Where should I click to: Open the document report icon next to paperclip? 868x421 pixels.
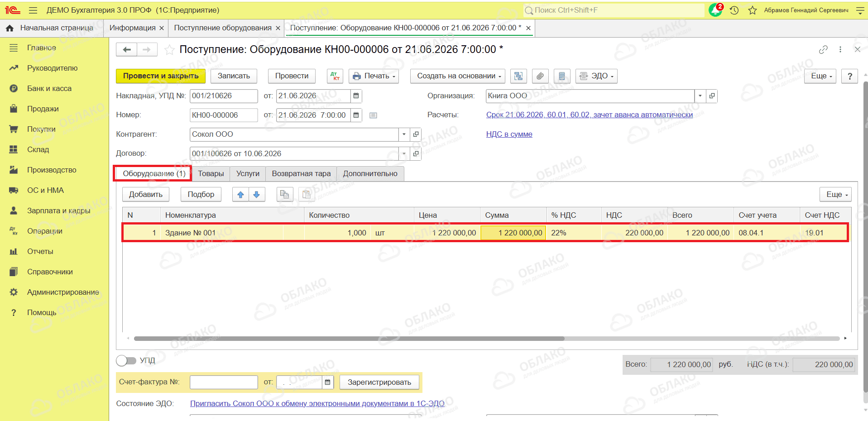(562, 76)
